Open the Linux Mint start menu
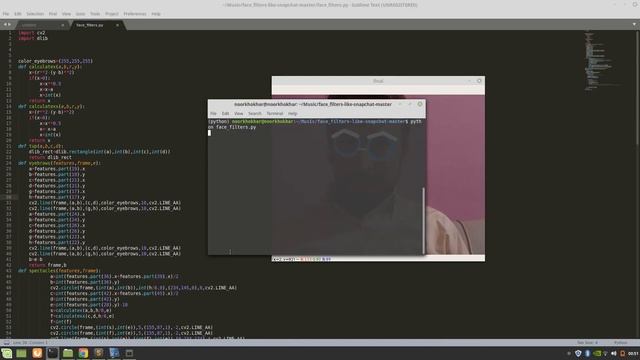 7,353
